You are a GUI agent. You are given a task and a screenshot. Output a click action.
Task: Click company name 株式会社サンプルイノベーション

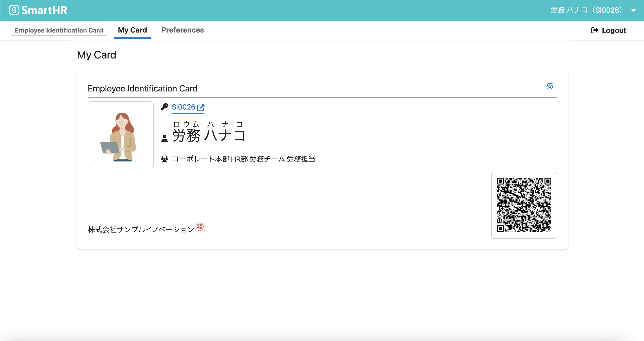click(x=141, y=229)
